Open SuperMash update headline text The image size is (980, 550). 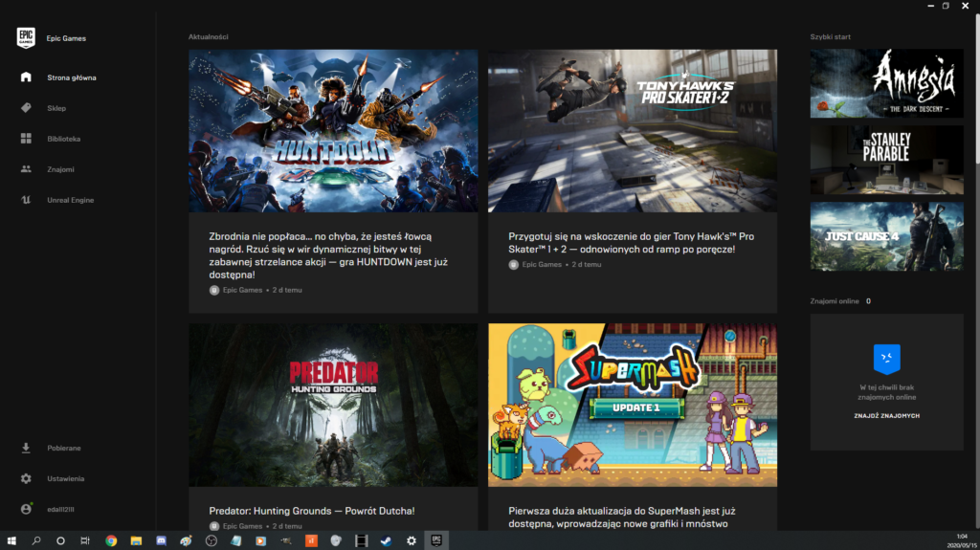pyautogui.click(x=618, y=517)
